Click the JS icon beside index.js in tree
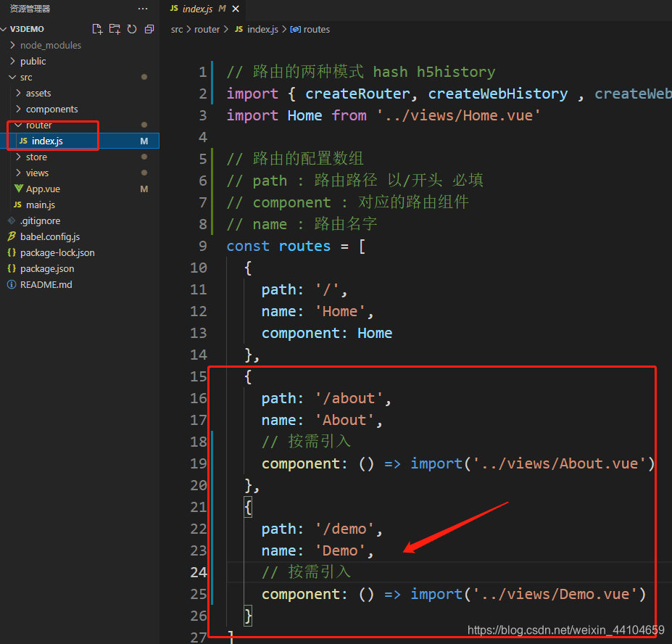 tap(24, 141)
